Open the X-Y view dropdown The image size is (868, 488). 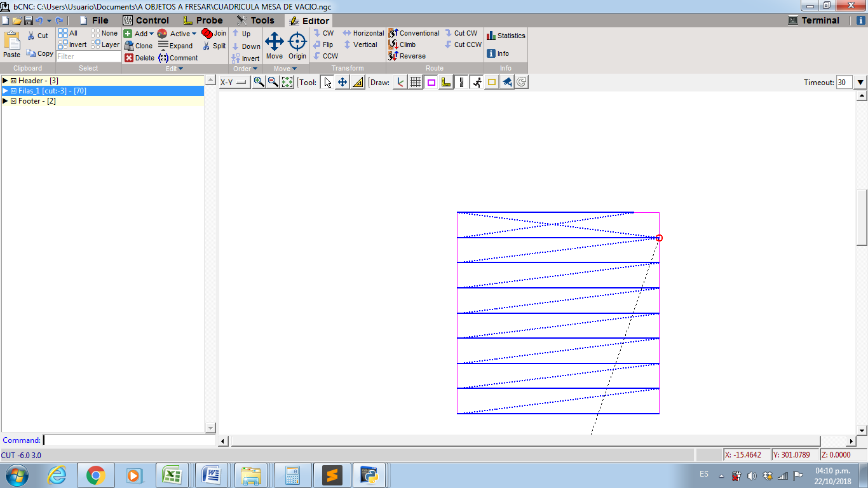[234, 82]
